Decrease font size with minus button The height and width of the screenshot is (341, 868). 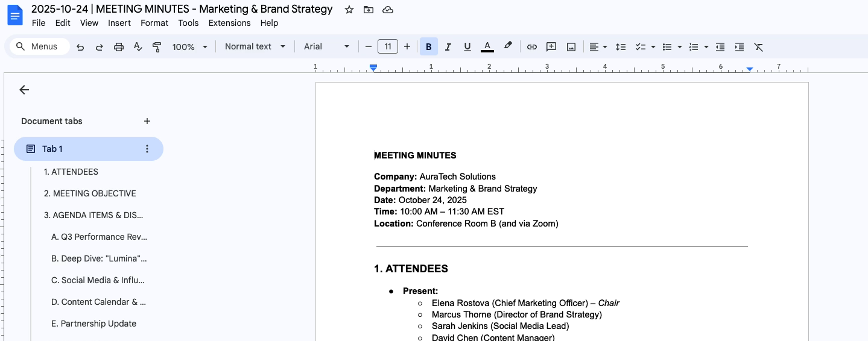point(369,46)
